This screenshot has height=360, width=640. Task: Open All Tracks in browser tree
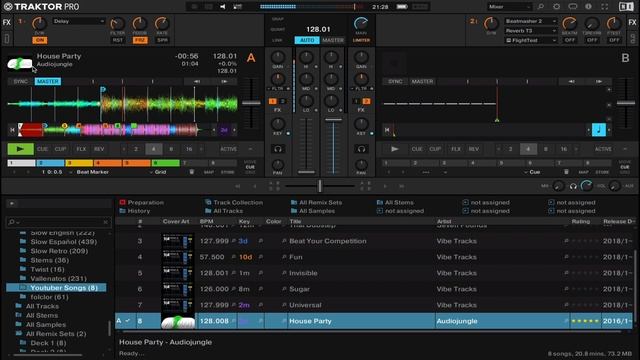[x=42, y=306]
